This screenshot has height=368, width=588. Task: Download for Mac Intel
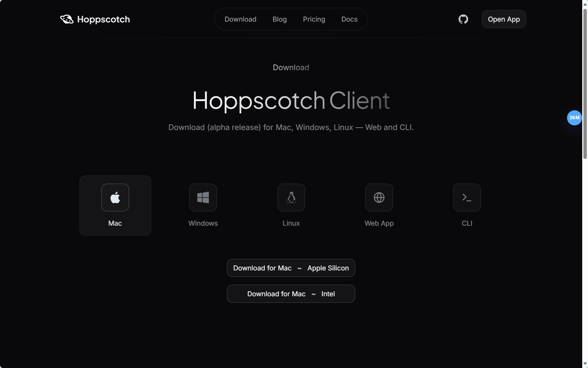click(x=291, y=294)
